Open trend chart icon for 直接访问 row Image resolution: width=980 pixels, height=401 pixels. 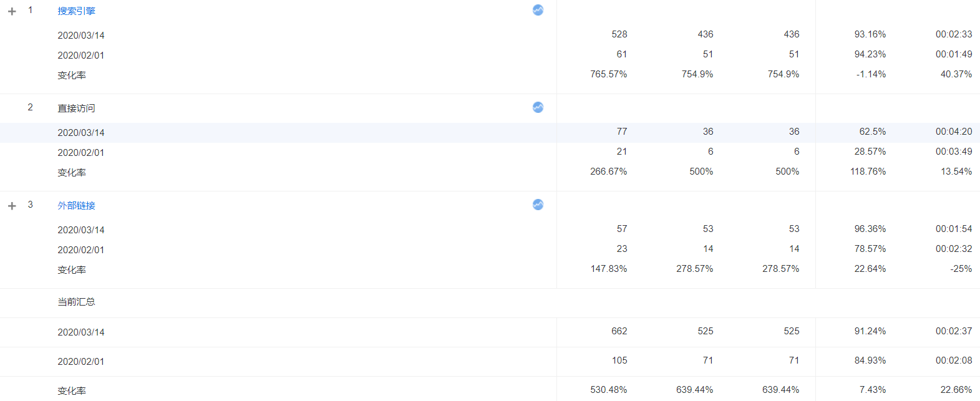click(x=538, y=107)
